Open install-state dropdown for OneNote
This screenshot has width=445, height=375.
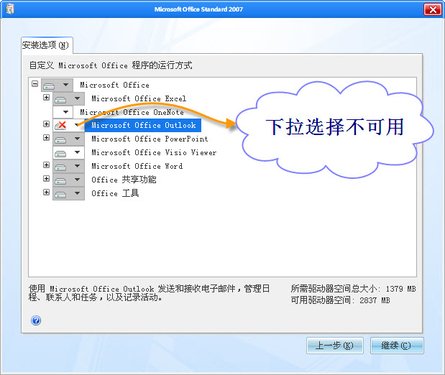tap(66, 112)
